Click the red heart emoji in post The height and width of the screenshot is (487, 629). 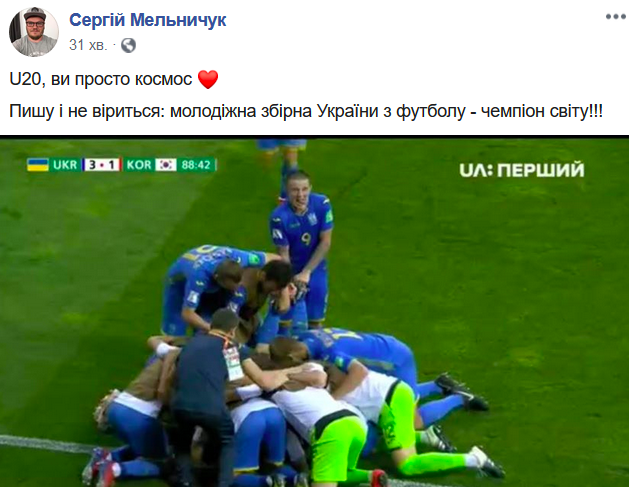(208, 79)
